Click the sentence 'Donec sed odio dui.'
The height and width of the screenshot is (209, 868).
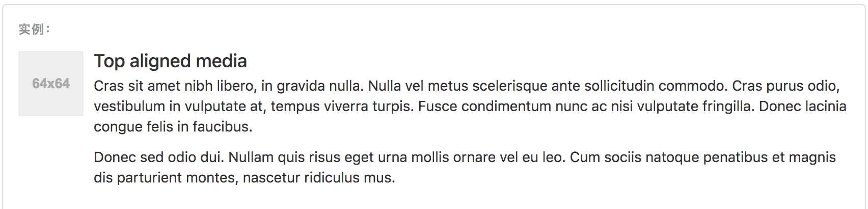[159, 158]
